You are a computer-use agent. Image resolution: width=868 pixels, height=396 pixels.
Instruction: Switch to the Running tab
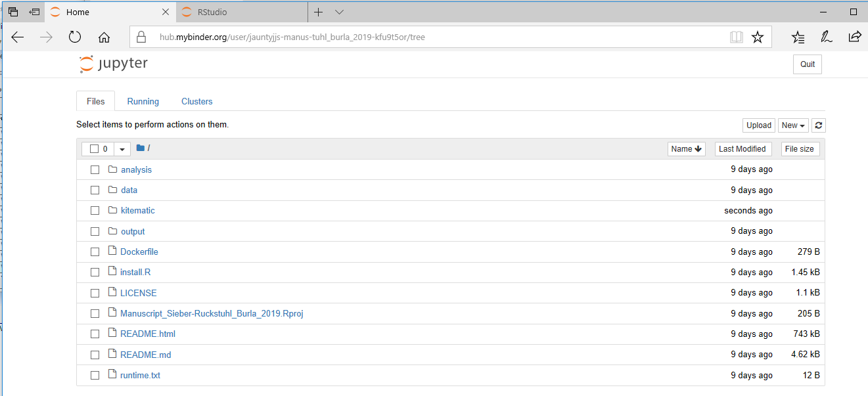[x=143, y=101]
